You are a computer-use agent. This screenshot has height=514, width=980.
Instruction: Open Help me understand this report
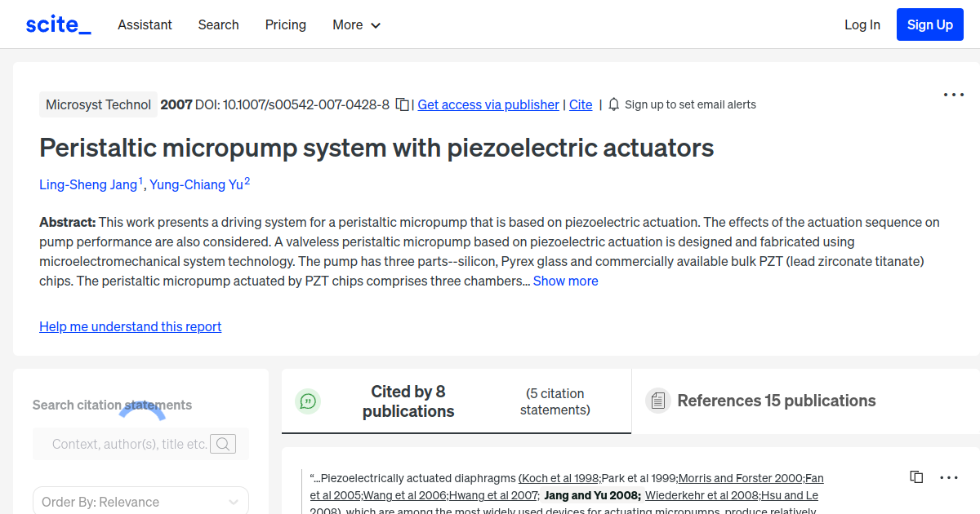(130, 326)
